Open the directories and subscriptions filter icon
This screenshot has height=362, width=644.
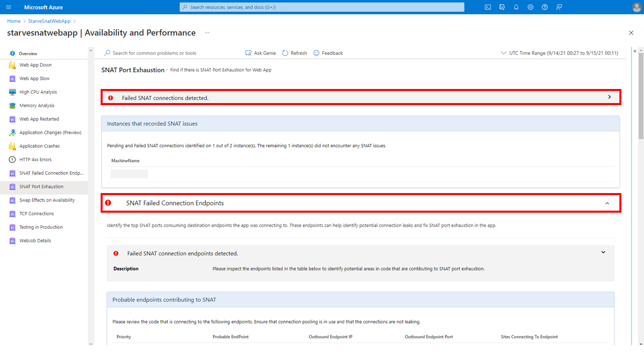click(502, 7)
